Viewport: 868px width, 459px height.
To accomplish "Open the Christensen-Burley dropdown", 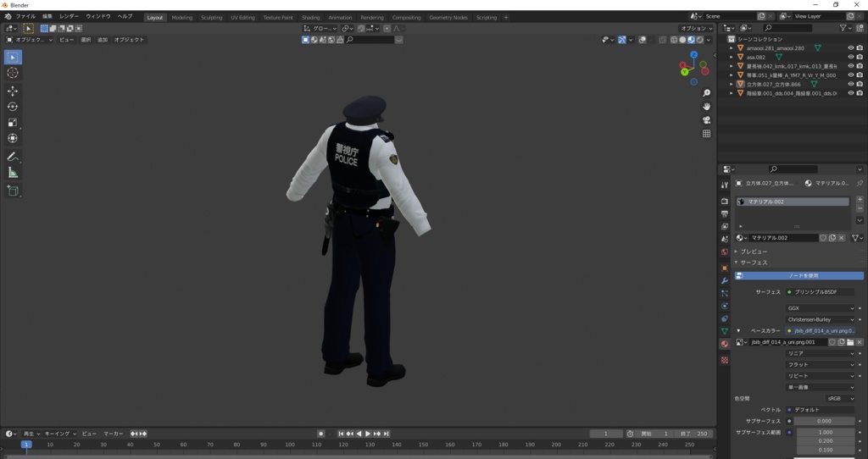I will point(820,319).
